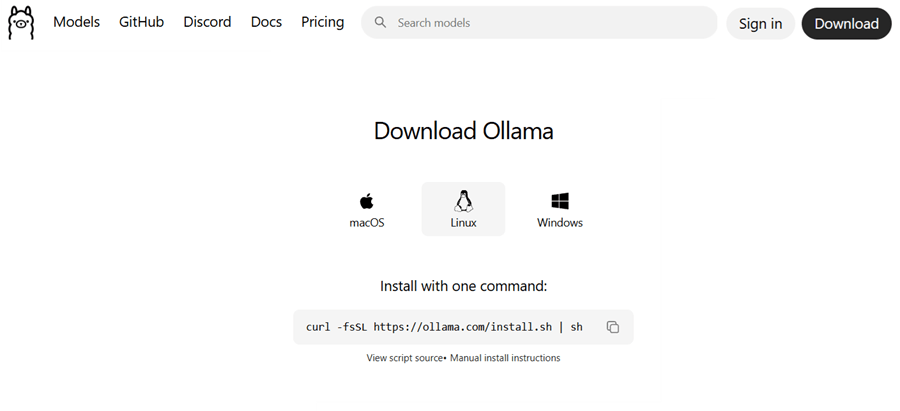Open the Models page
This screenshot has height=411, width=900.
[x=76, y=22]
